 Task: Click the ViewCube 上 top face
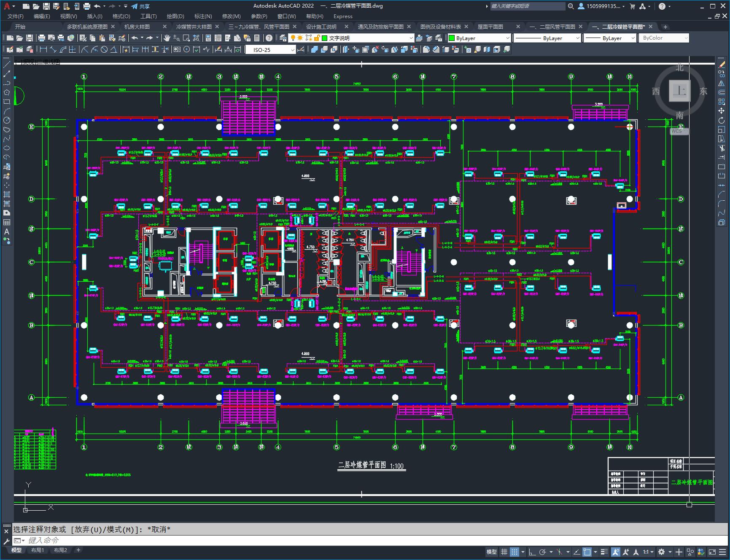point(679,91)
